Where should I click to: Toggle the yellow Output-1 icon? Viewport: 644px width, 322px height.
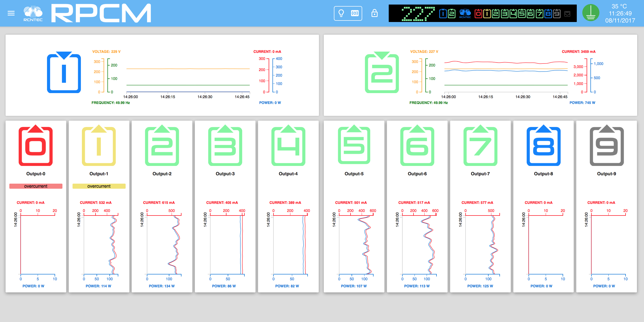pos(99,145)
